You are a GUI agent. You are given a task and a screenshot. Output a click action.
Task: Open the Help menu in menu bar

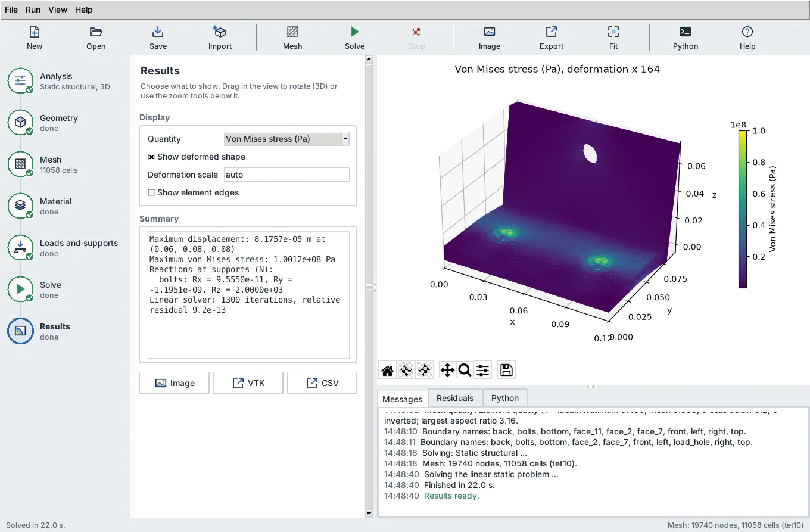click(x=84, y=10)
